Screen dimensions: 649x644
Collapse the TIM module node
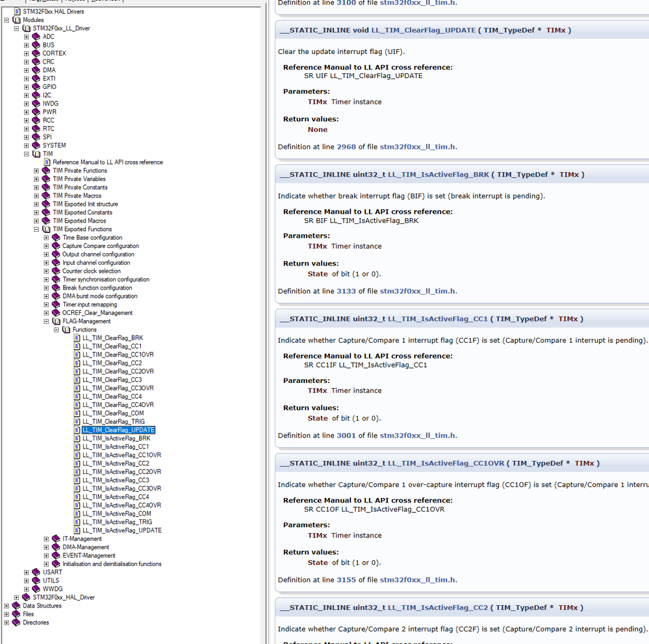pyautogui.click(x=26, y=154)
